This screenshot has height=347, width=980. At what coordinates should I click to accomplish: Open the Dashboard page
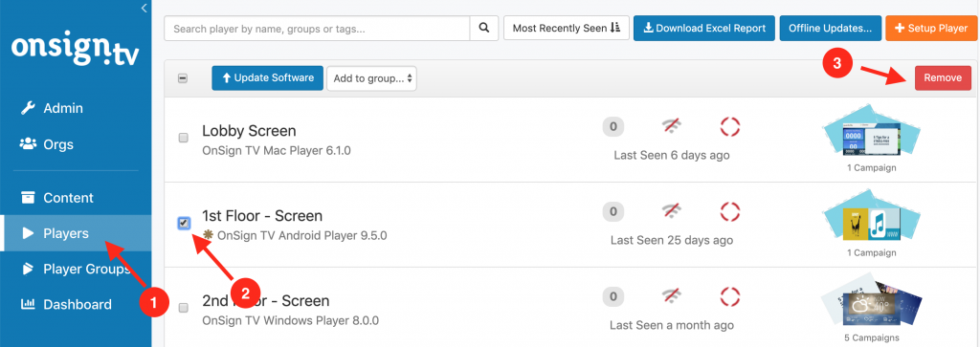tap(66, 305)
